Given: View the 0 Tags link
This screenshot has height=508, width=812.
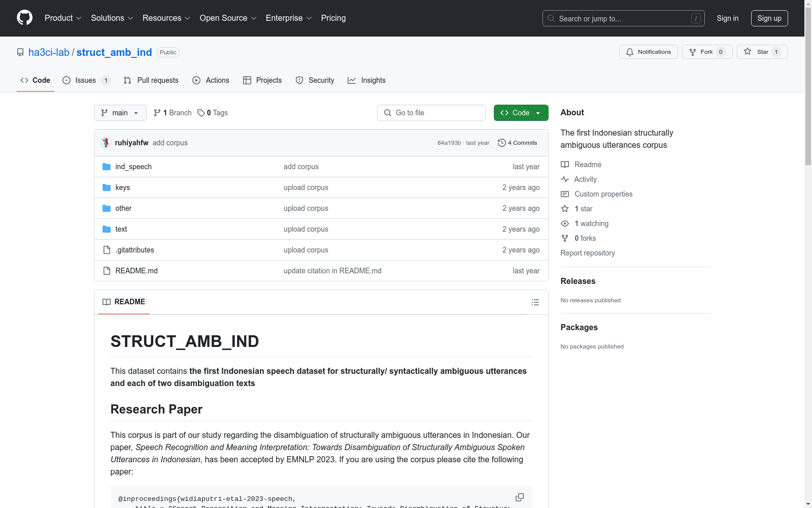Looking at the screenshot, I should point(213,113).
